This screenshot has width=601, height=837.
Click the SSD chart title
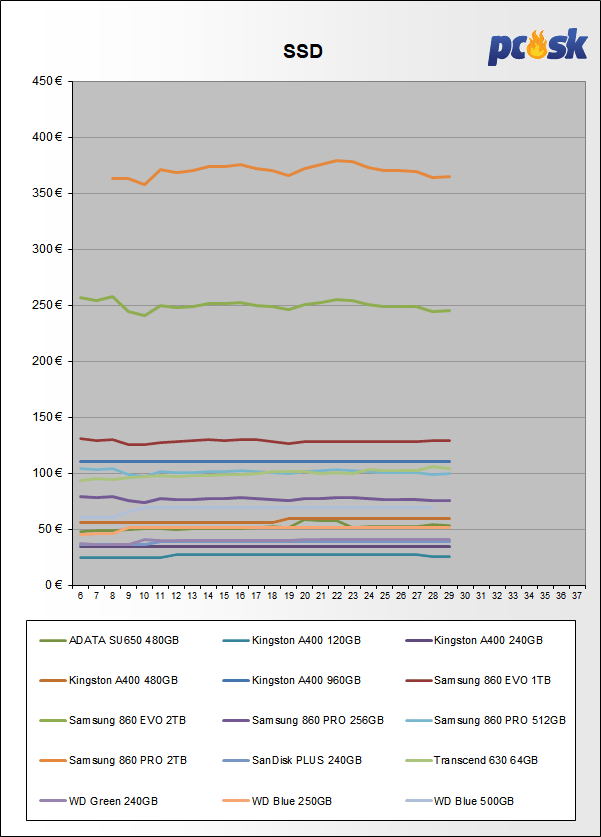(x=303, y=51)
